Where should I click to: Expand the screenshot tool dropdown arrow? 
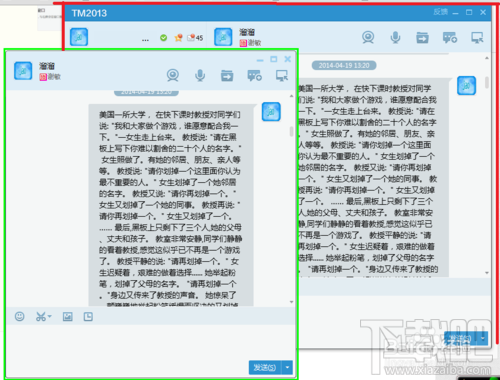click(x=50, y=316)
